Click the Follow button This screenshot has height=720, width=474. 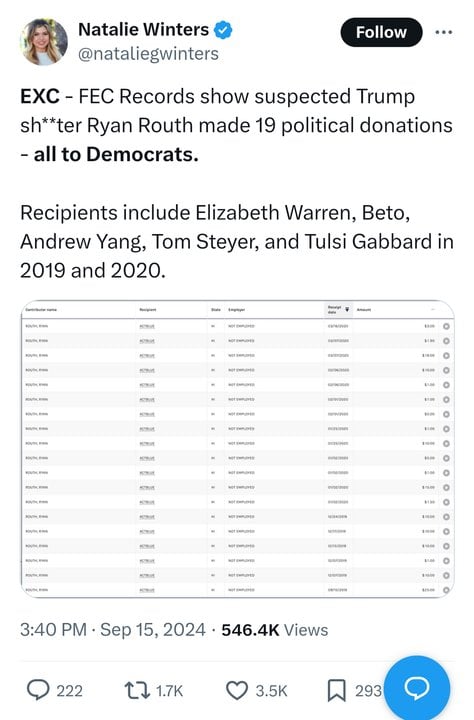(381, 32)
